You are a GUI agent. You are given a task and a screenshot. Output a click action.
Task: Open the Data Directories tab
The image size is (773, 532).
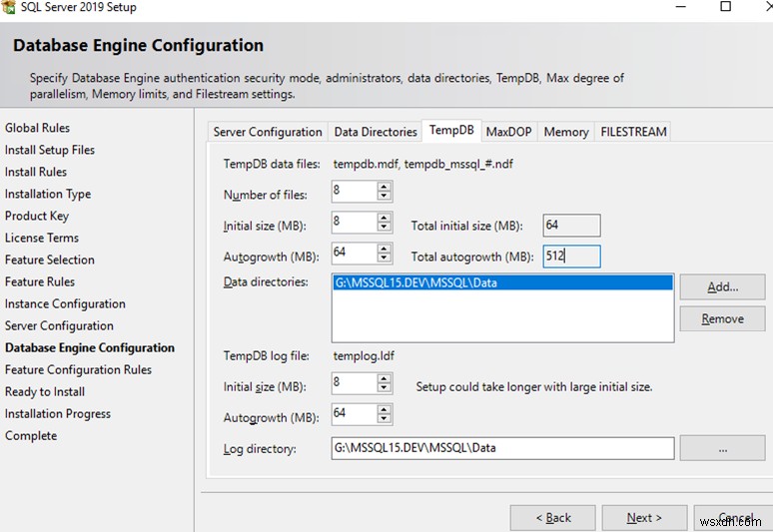376,132
